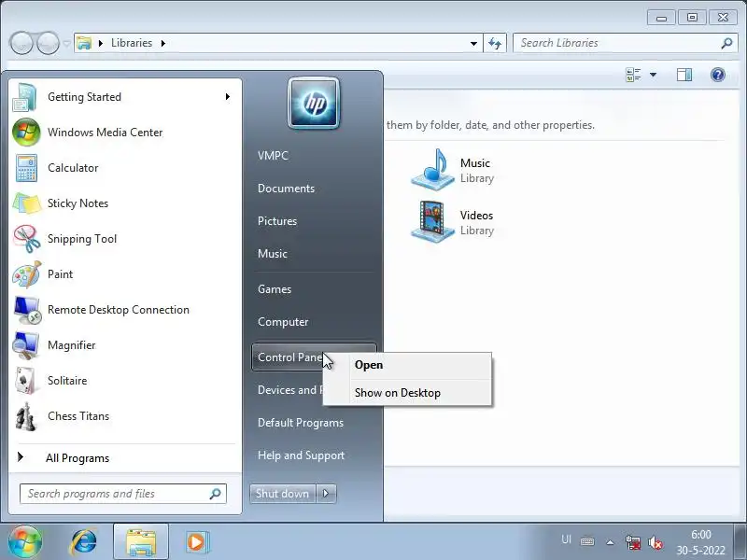Click the Windows Start orb
This screenshot has height=560, width=747.
pos(25,541)
